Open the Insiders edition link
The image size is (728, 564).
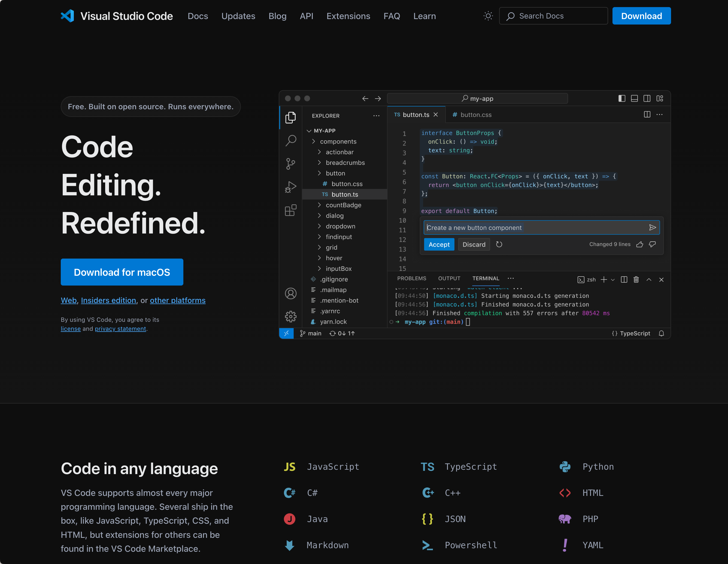tap(108, 300)
